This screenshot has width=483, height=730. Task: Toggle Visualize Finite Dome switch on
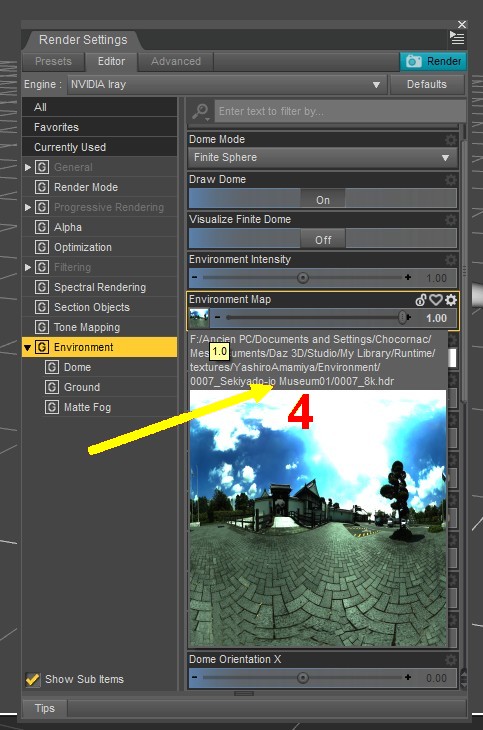tap(323, 240)
